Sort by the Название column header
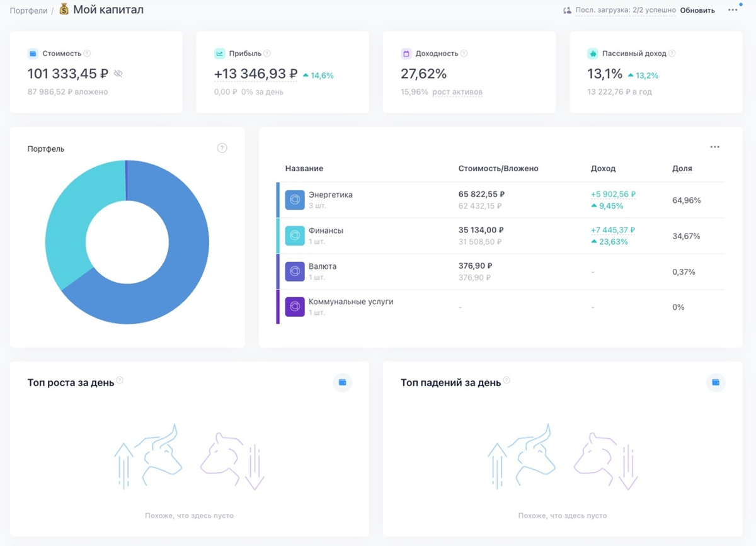Viewport: 756px width, 546px height. (x=304, y=169)
